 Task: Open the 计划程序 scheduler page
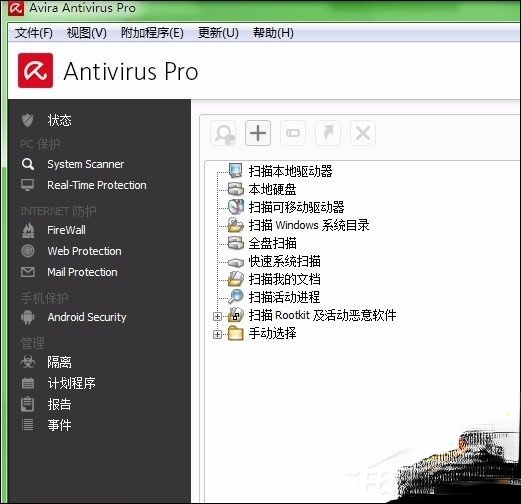point(71,383)
